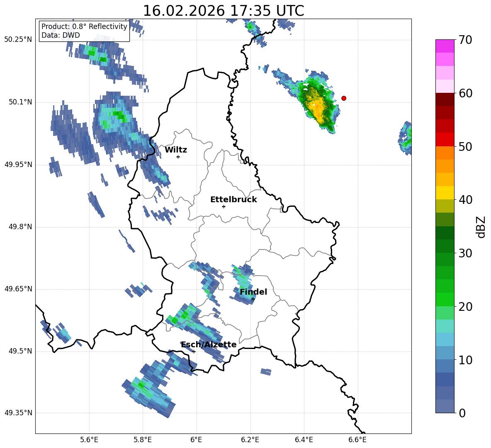Click the 6°E longitude label
The height and width of the screenshot is (448, 491).
[196, 440]
